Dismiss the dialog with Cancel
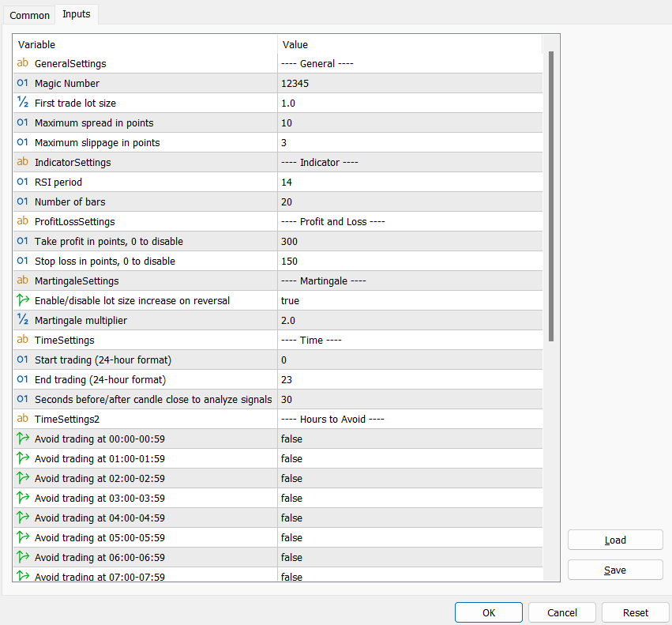 pos(562,612)
